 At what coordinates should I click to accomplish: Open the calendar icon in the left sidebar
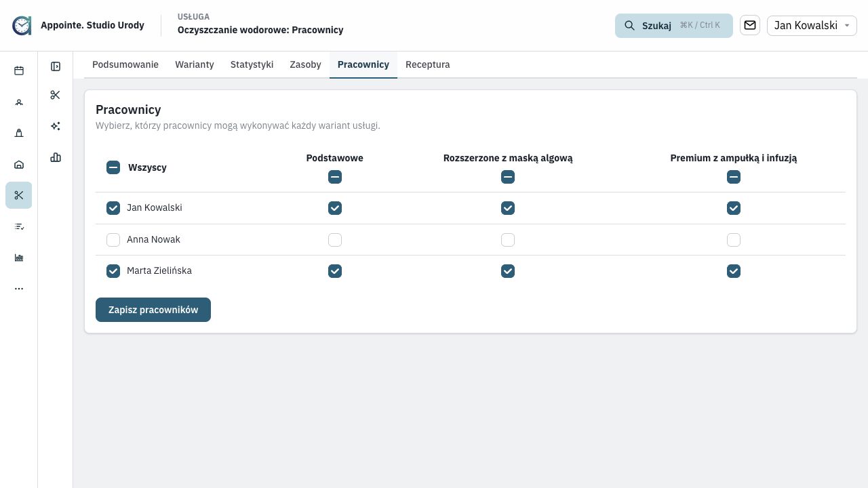(x=19, y=70)
